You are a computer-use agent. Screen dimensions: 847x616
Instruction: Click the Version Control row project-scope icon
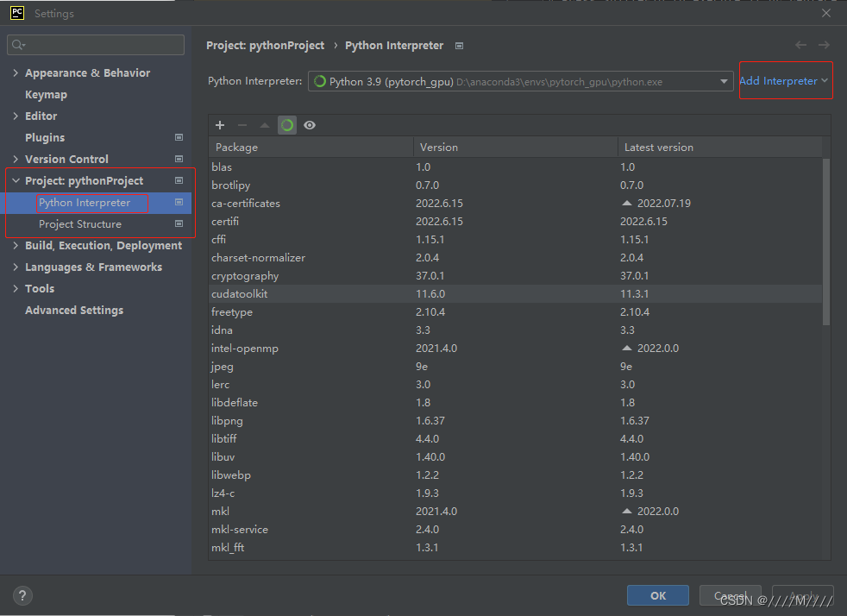(179, 159)
